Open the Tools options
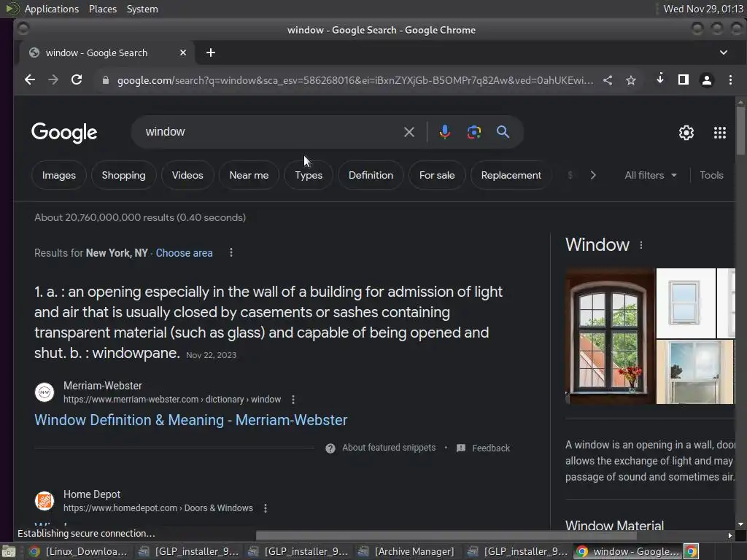Screen dimensions: 747x560 click(x=711, y=175)
